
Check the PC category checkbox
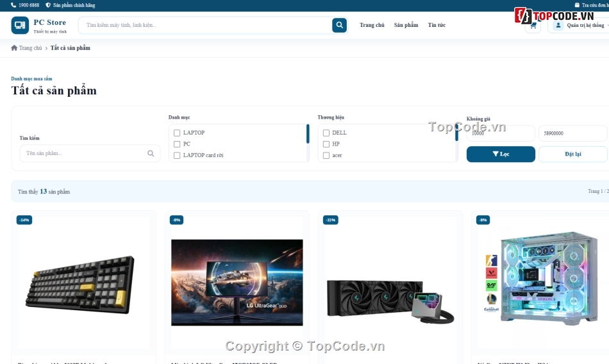(x=177, y=144)
